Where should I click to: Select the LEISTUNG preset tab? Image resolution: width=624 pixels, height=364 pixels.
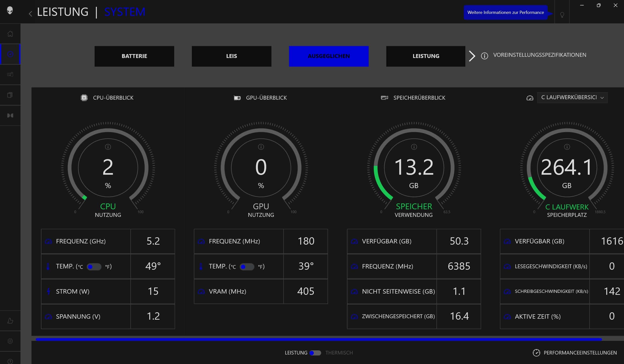pyautogui.click(x=426, y=56)
